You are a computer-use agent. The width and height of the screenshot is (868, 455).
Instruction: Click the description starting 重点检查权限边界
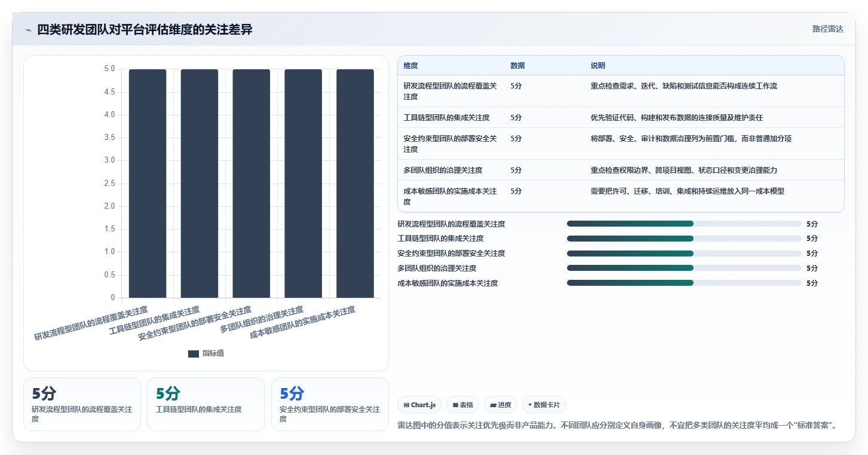point(684,170)
